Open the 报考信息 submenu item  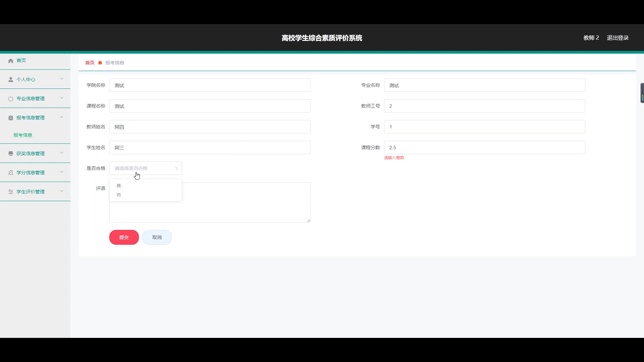23,135
